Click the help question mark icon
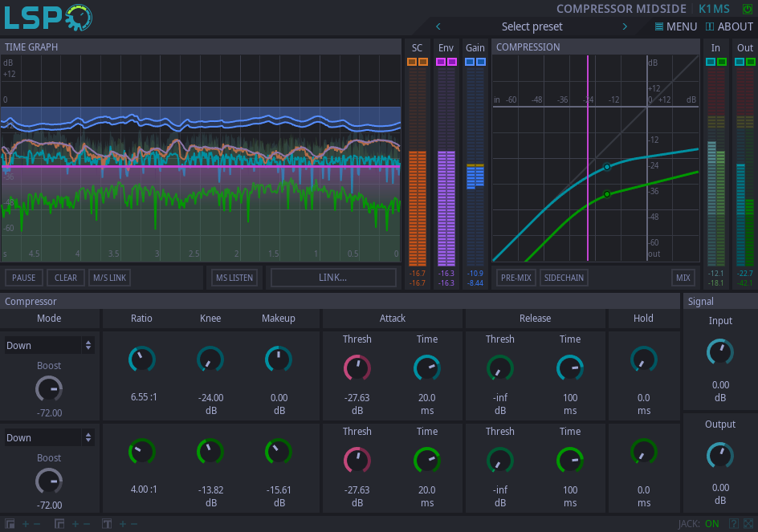The image size is (758, 532). pyautogui.click(x=733, y=524)
